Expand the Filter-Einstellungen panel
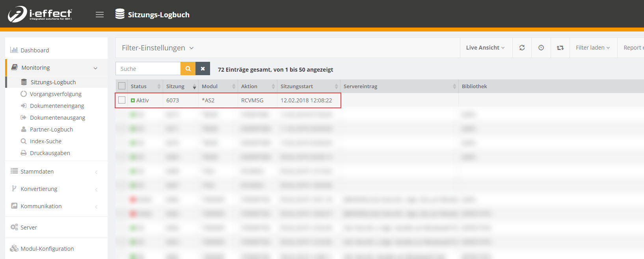This screenshot has height=259, width=644. pyautogui.click(x=158, y=48)
